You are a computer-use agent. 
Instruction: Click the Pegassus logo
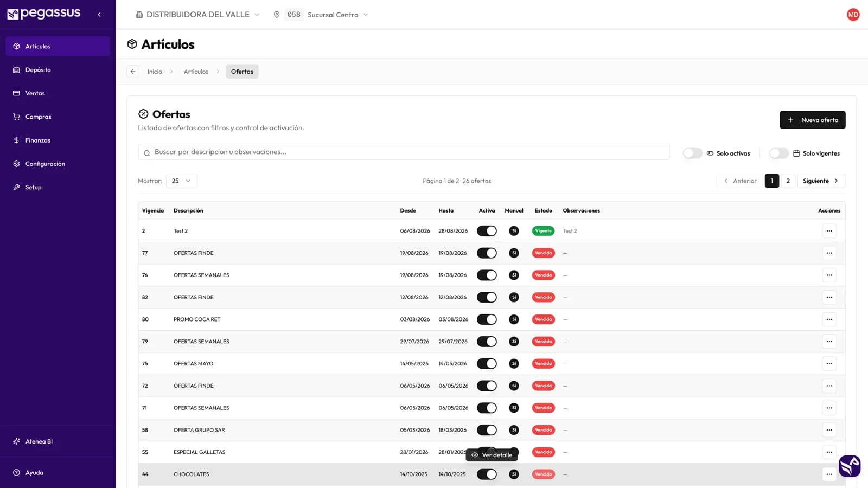click(x=43, y=14)
